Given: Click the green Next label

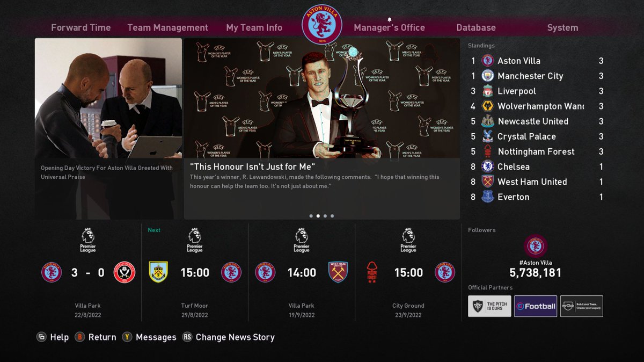Looking at the screenshot, I should pos(154,230).
